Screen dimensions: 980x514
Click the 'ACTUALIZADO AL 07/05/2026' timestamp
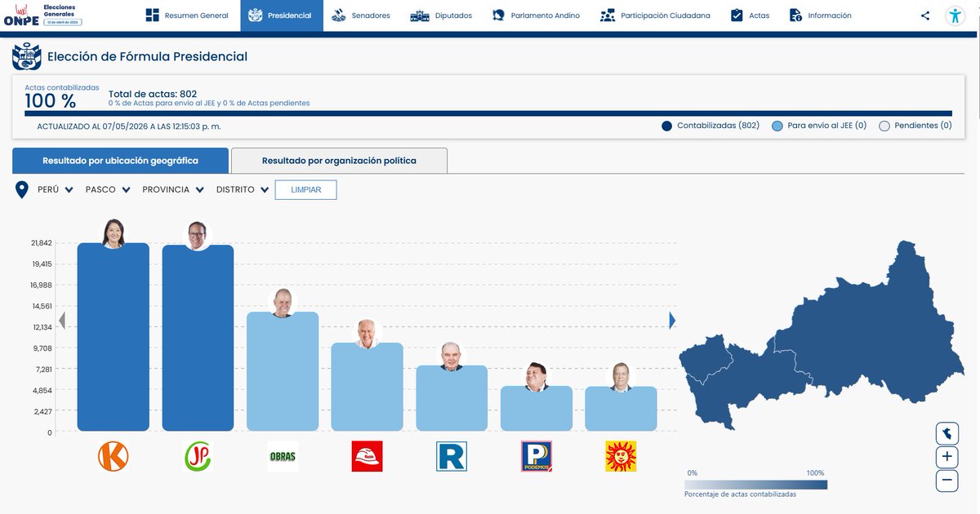click(x=129, y=126)
